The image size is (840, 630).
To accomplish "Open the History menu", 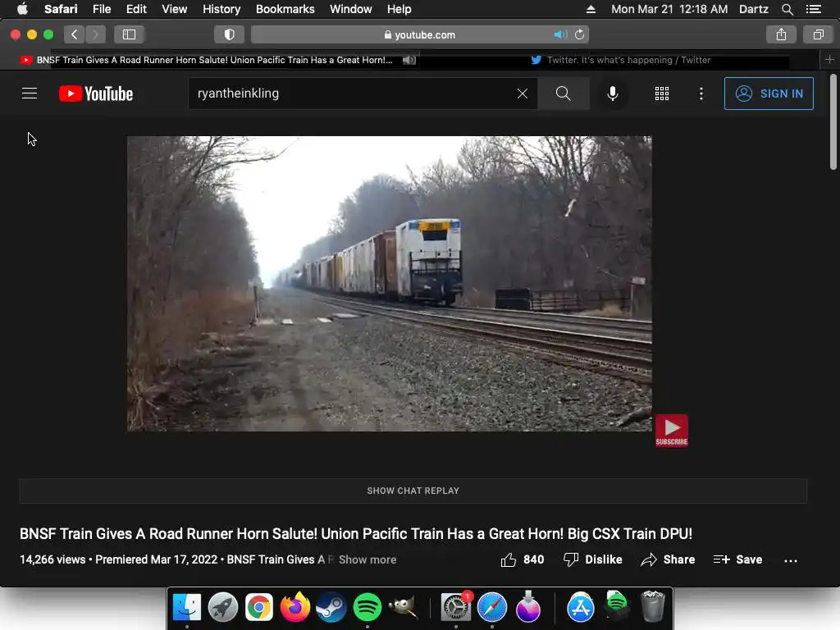I will [221, 9].
